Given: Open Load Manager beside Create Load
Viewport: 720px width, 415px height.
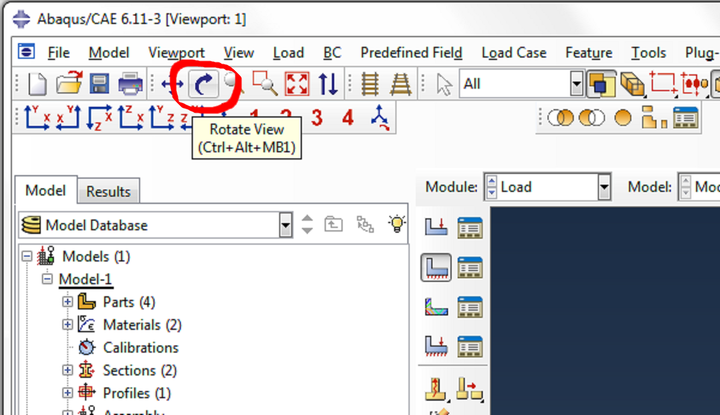Looking at the screenshot, I should click(470, 228).
